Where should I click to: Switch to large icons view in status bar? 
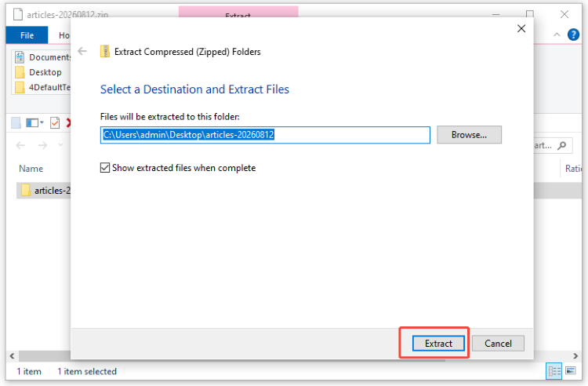tap(571, 371)
